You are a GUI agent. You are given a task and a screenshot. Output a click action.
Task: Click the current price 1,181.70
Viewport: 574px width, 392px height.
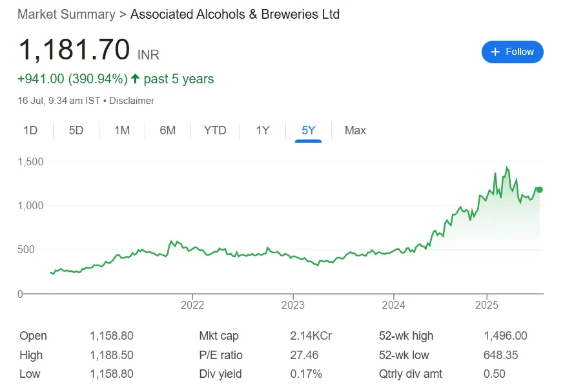(74, 50)
